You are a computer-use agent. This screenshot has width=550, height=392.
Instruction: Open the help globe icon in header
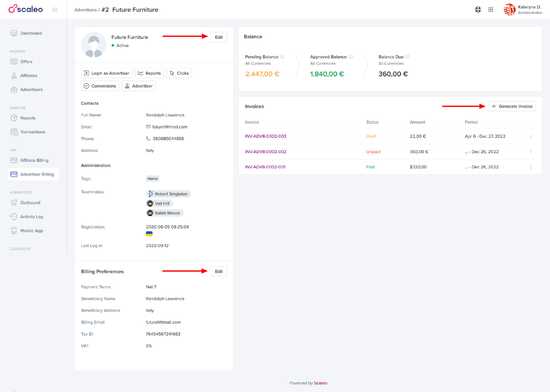tap(478, 10)
